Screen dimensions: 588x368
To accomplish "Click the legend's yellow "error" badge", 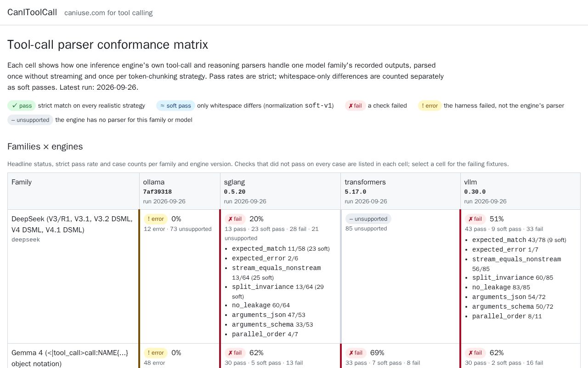I will (x=430, y=106).
